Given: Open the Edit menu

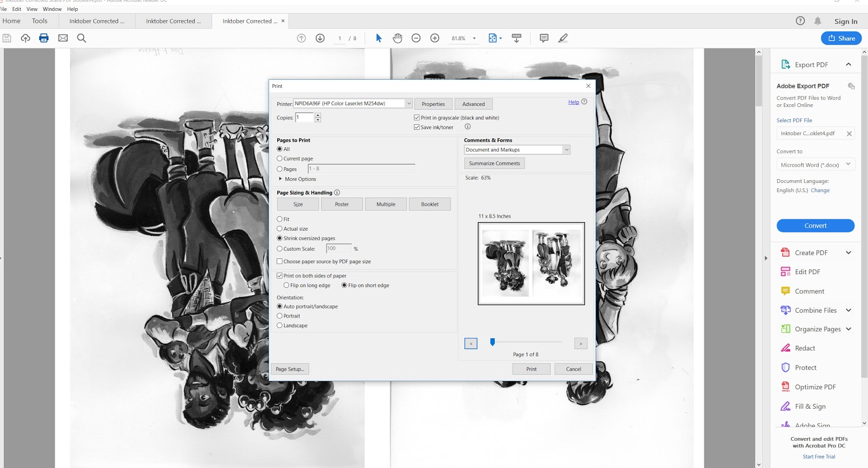Looking at the screenshot, I should point(17,9).
